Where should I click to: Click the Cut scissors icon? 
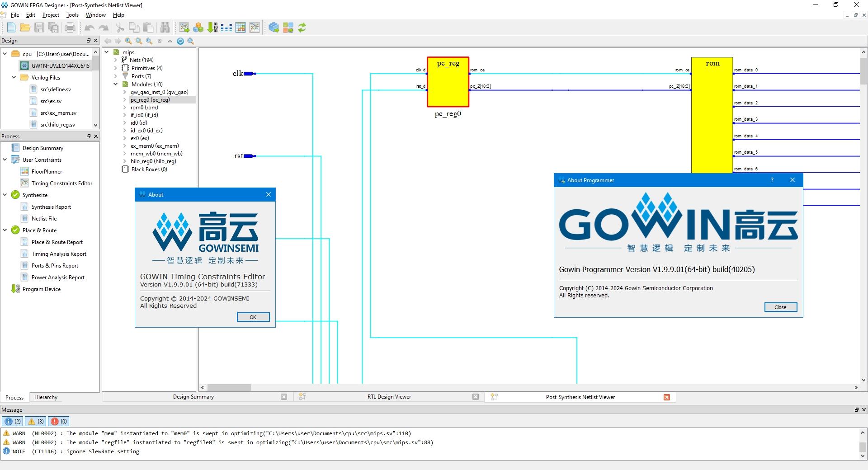coord(120,28)
